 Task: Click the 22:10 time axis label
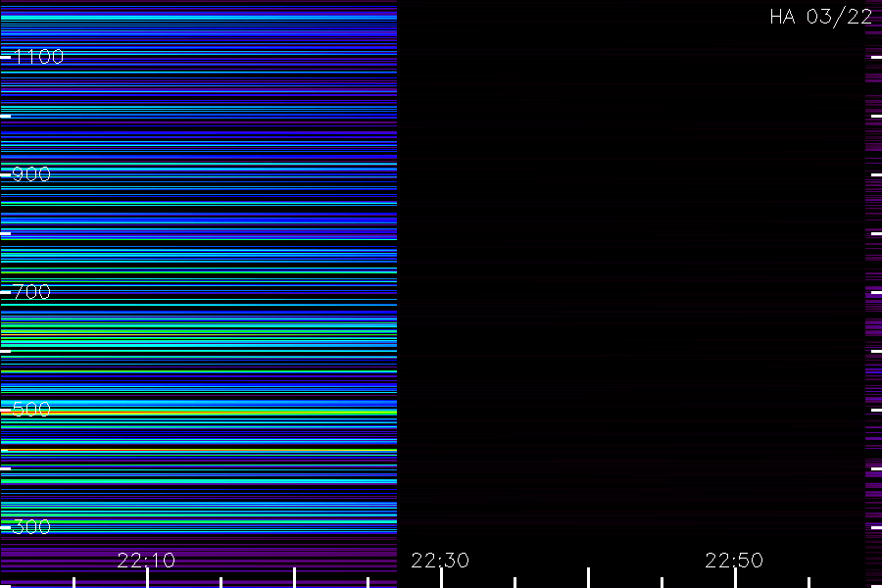(x=146, y=561)
